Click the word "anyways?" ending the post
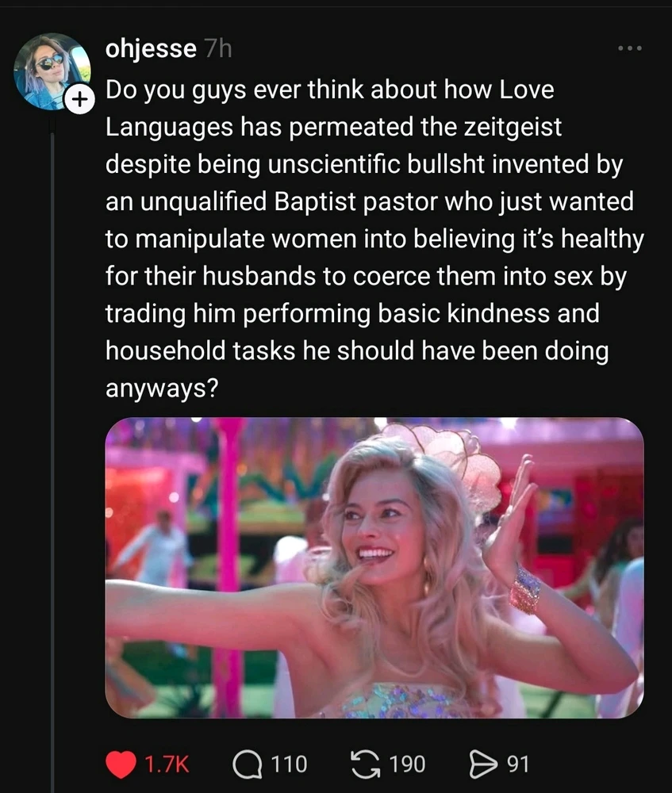The image size is (672, 793). (x=162, y=388)
